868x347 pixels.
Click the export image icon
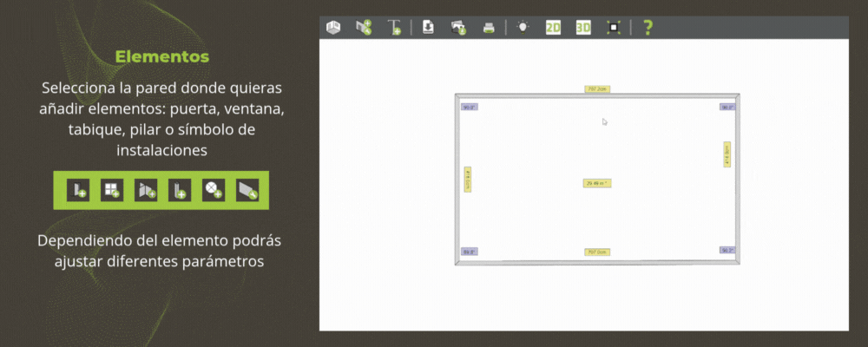(x=458, y=27)
